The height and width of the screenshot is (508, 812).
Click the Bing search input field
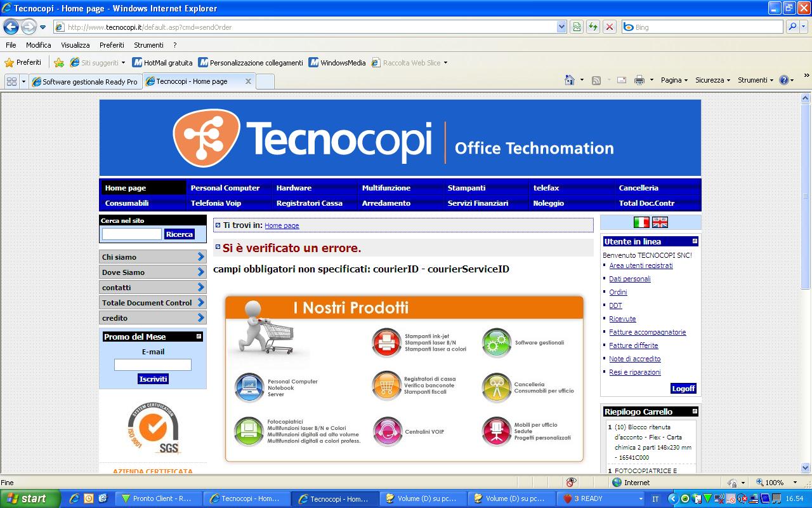point(703,27)
